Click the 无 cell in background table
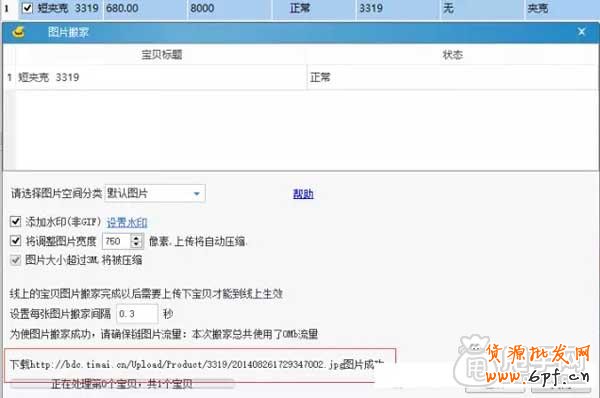The image size is (600, 398). 482,8
